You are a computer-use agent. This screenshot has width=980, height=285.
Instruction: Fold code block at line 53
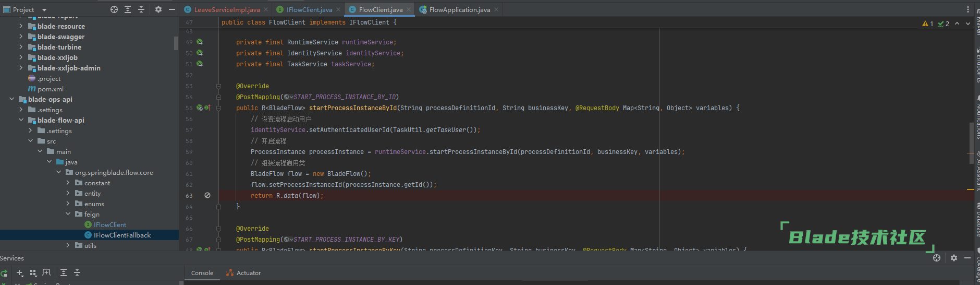[x=218, y=86]
